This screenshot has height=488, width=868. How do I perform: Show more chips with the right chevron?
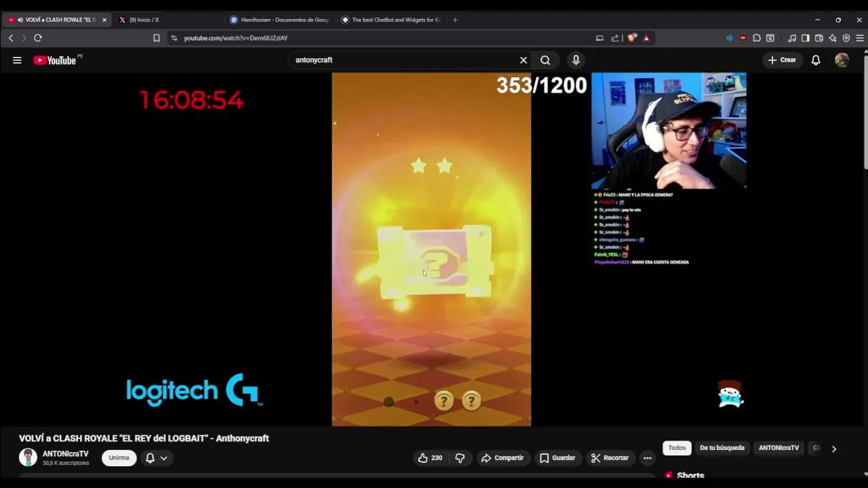click(834, 449)
